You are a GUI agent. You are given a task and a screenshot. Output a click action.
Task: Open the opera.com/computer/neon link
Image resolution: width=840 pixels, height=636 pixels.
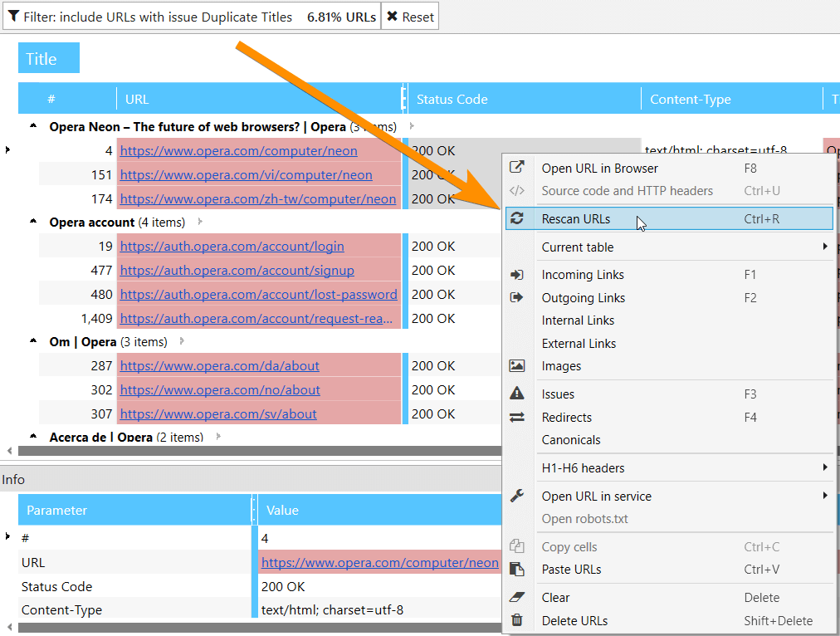coord(238,151)
